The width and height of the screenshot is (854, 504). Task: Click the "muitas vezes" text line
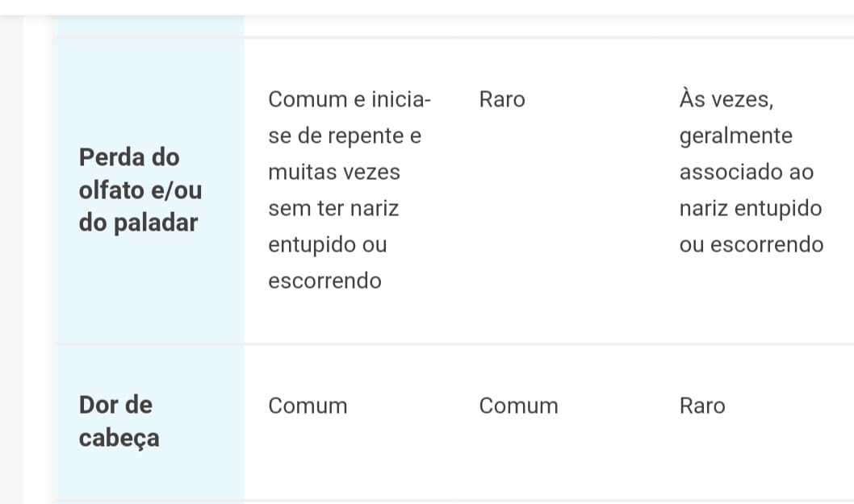pos(334,172)
